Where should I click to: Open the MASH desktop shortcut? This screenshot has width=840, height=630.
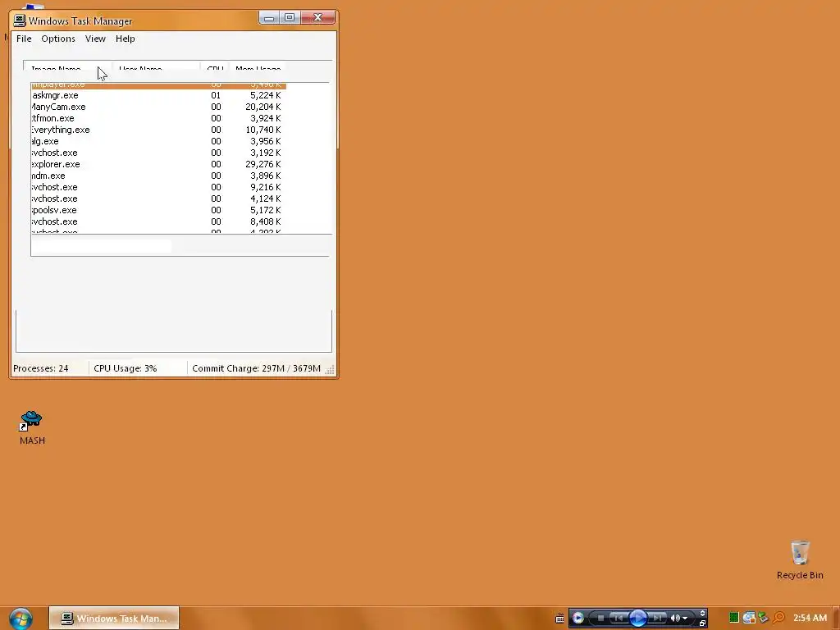(32, 427)
